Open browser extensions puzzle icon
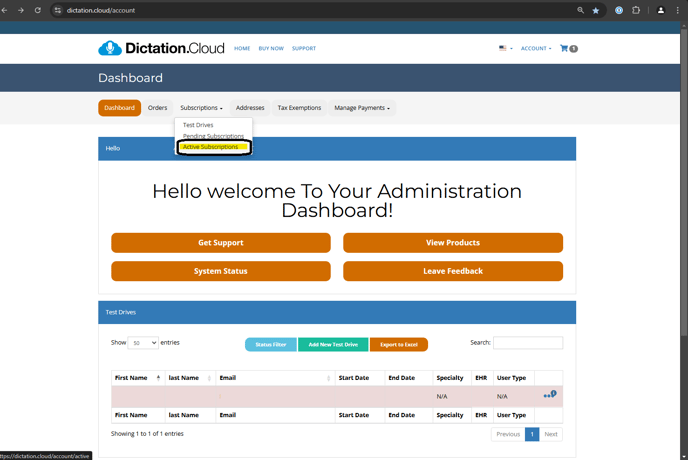688x460 pixels. click(636, 10)
